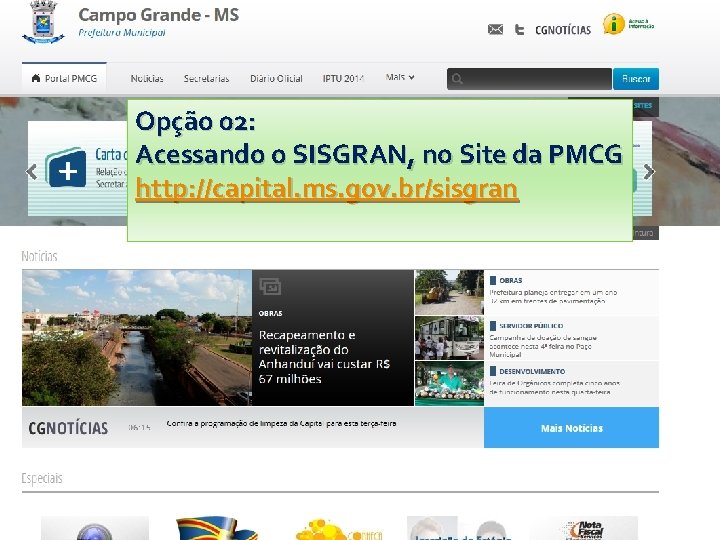Image resolution: width=720 pixels, height=540 pixels.
Task: Open the flag special icon
Action: [x=217, y=528]
